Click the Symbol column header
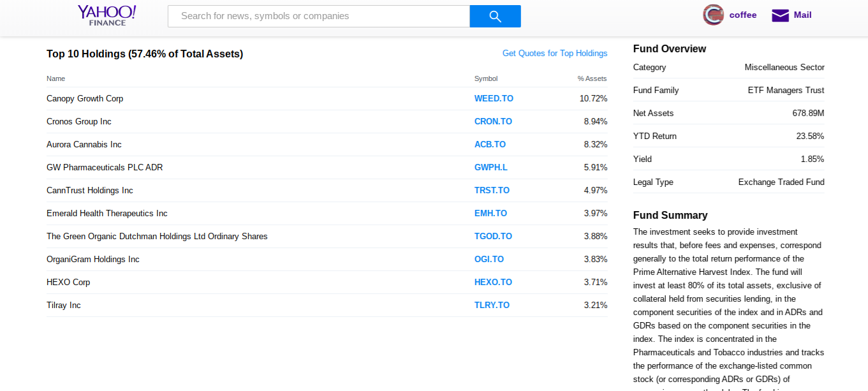This screenshot has width=868, height=391. pyautogui.click(x=486, y=78)
